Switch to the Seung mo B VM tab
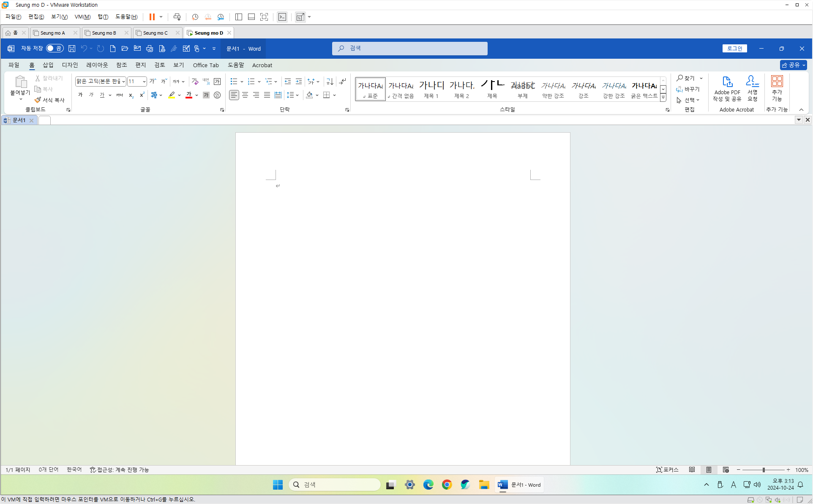Screen dimensions: 813x504 [104, 33]
